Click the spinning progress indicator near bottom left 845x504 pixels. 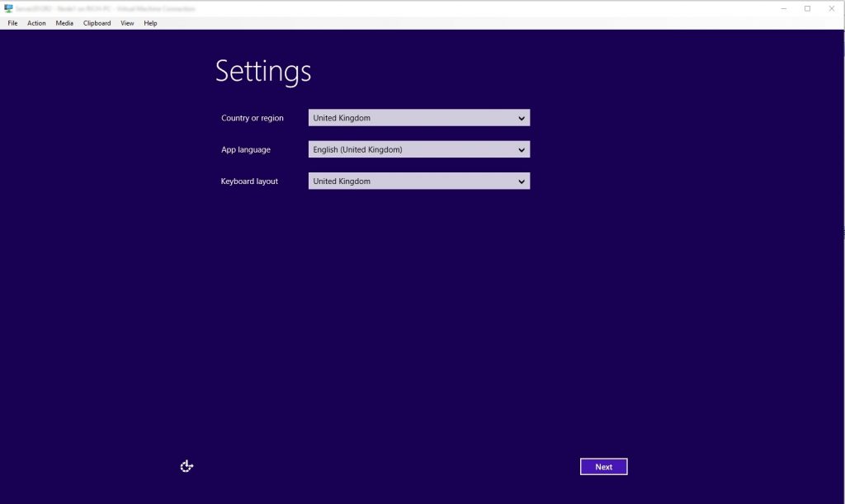pos(186,466)
